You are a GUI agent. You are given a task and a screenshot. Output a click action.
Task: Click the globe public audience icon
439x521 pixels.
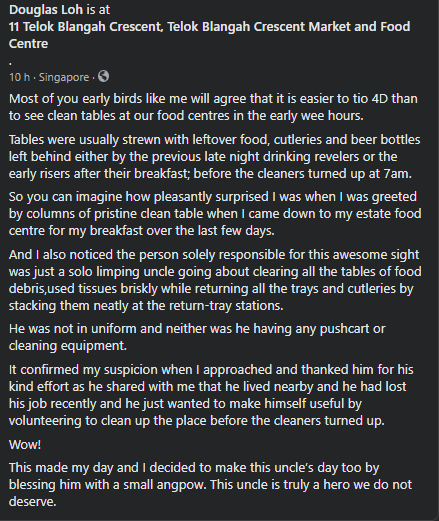coord(103,76)
